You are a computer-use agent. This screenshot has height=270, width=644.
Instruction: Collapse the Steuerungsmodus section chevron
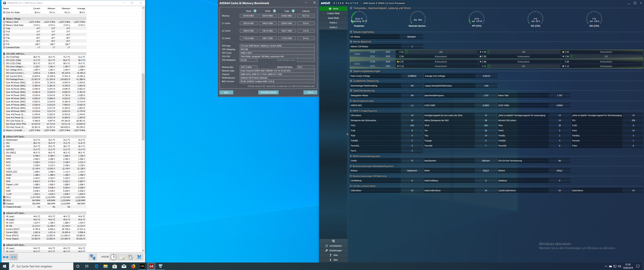pos(351,32)
